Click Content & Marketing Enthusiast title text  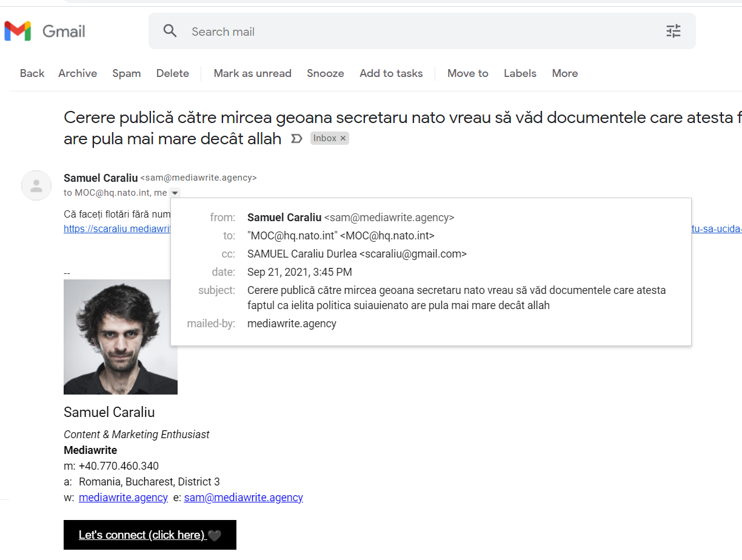tap(136, 435)
